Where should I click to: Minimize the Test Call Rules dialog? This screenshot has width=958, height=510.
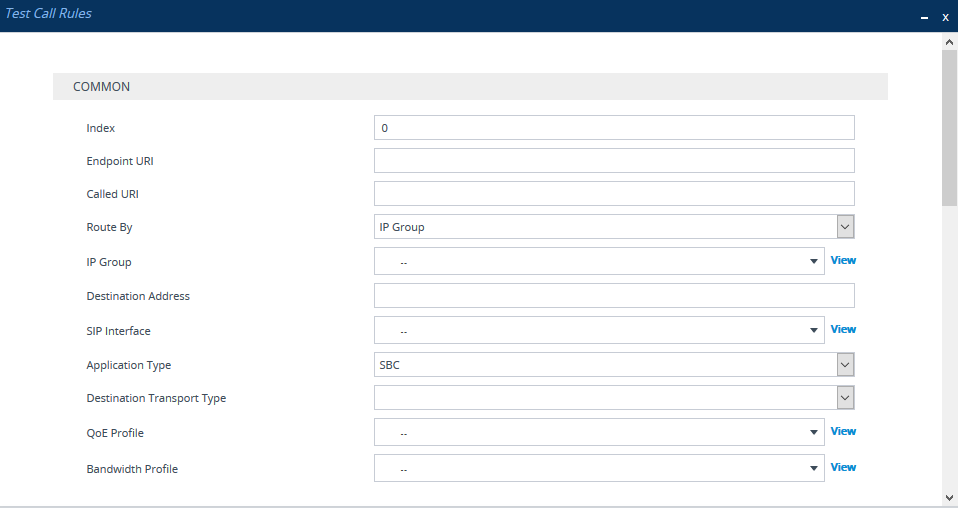point(924,17)
